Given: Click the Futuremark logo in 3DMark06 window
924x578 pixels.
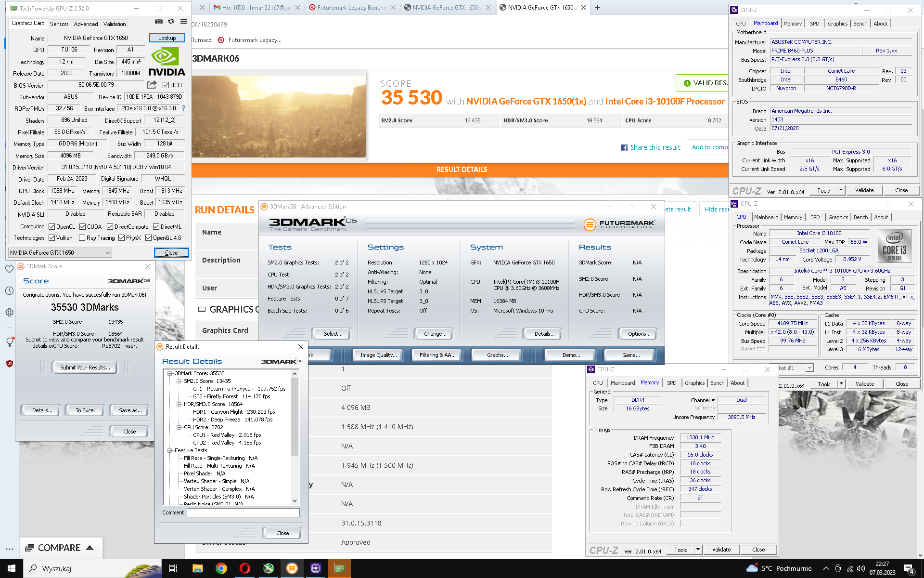Looking at the screenshot, I should pyautogui.click(x=619, y=224).
